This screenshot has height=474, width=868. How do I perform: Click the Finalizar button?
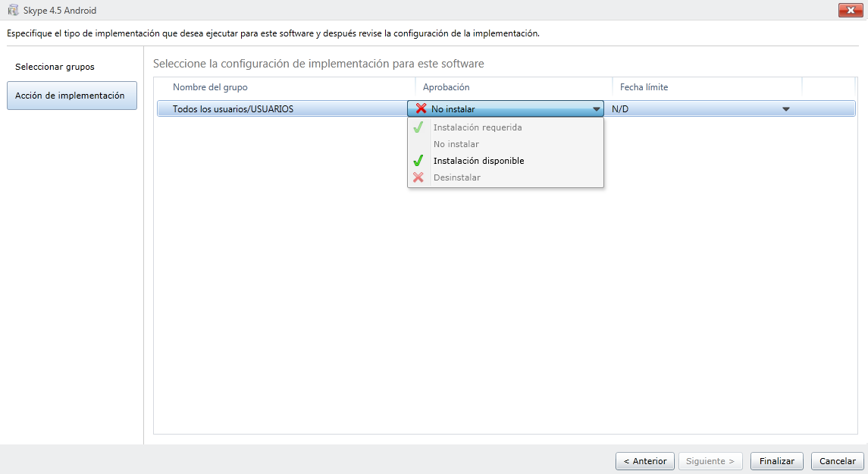(x=776, y=461)
